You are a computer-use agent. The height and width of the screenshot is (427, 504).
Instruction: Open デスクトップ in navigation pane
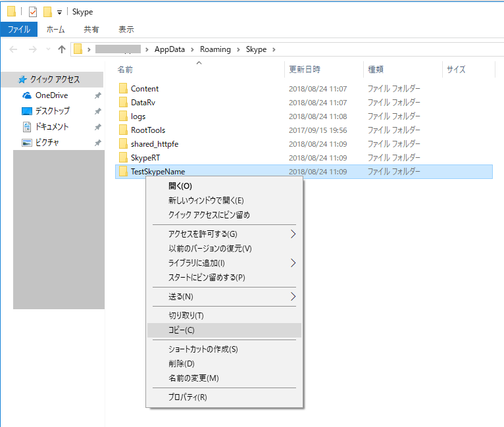[53, 111]
